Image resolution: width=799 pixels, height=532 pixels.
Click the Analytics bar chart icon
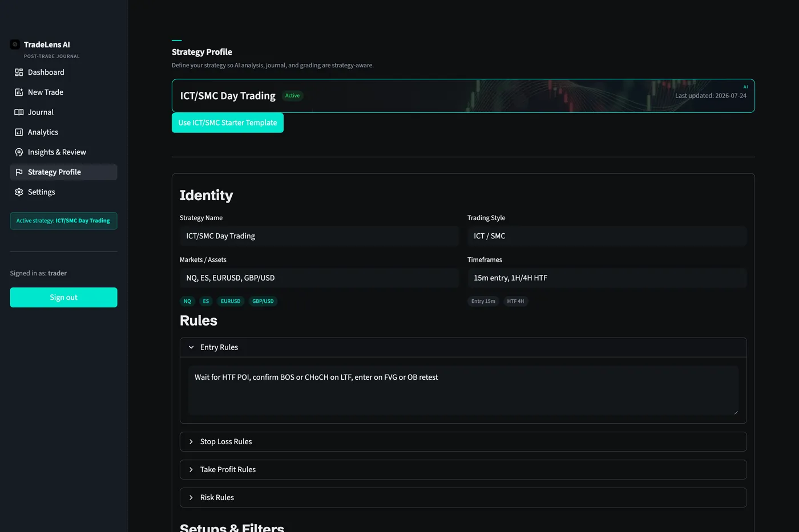19,132
